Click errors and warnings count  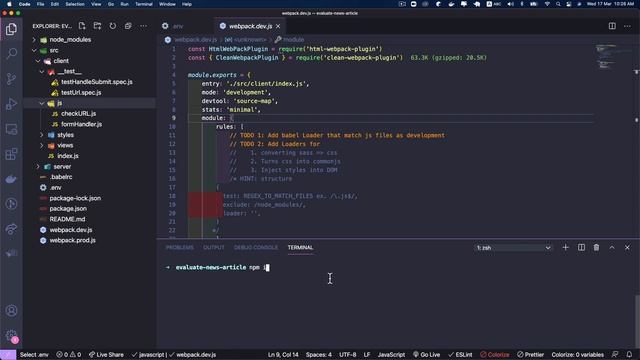(x=69, y=354)
